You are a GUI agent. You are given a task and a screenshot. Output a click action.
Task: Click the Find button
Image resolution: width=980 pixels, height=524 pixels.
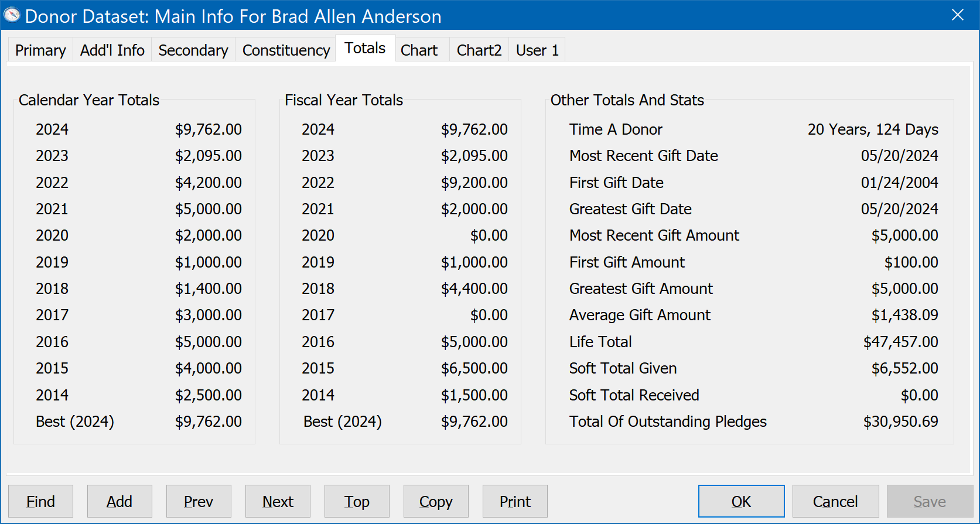coord(40,501)
